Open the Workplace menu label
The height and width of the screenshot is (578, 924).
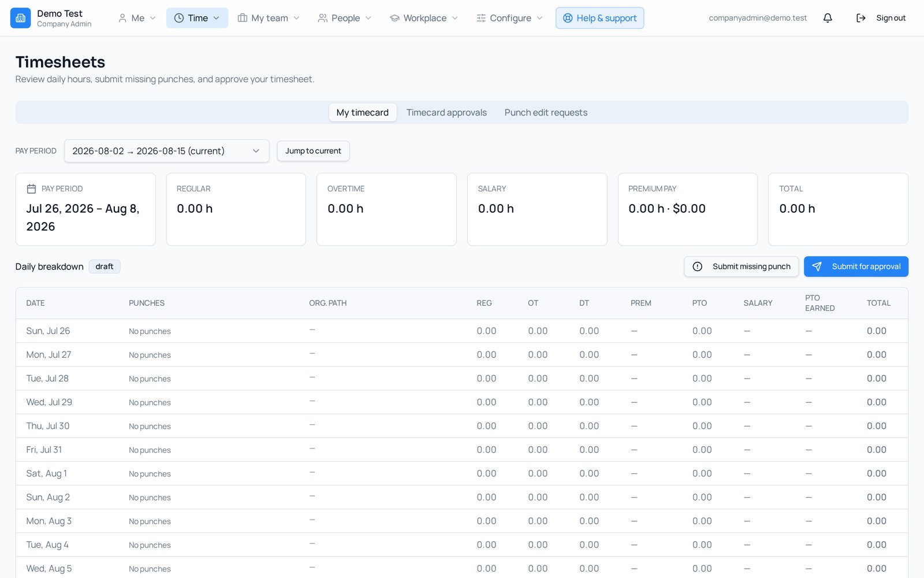tap(425, 18)
